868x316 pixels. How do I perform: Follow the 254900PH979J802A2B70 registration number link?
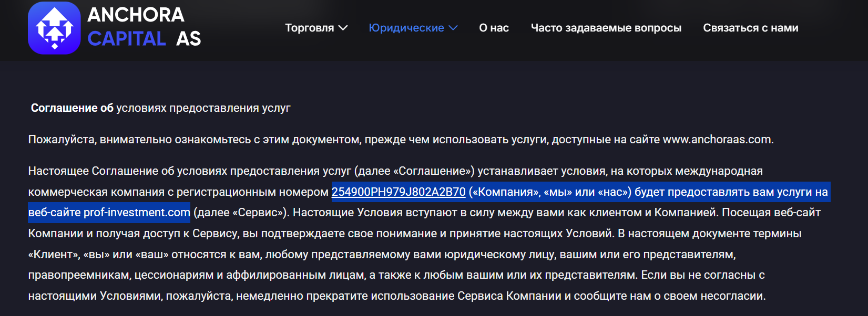399,192
